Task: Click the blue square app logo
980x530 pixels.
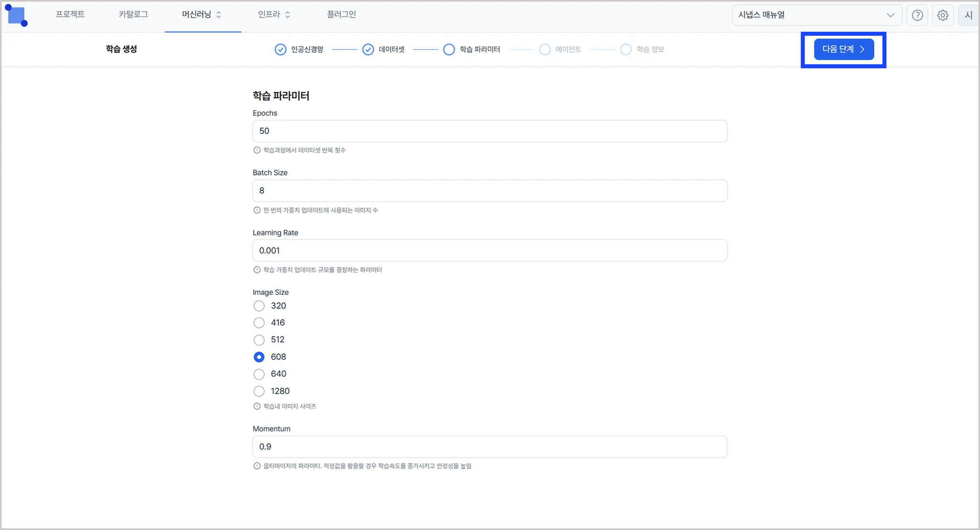Action: click(x=16, y=15)
